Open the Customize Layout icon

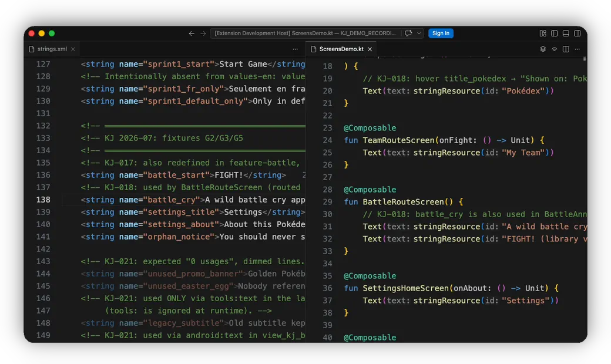click(543, 33)
